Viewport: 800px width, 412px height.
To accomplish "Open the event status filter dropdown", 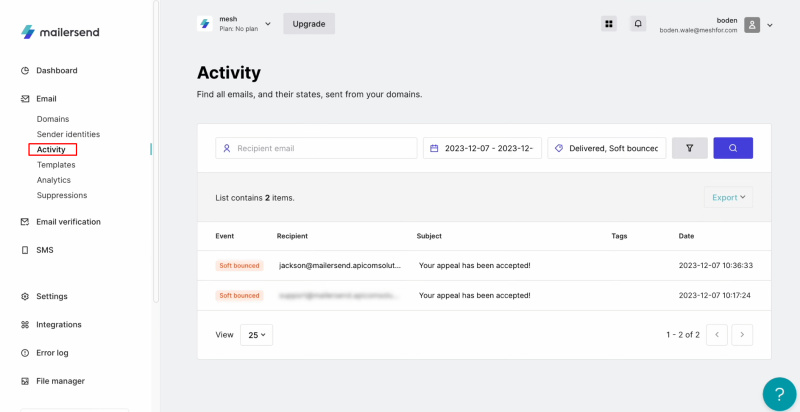I will pyautogui.click(x=607, y=148).
